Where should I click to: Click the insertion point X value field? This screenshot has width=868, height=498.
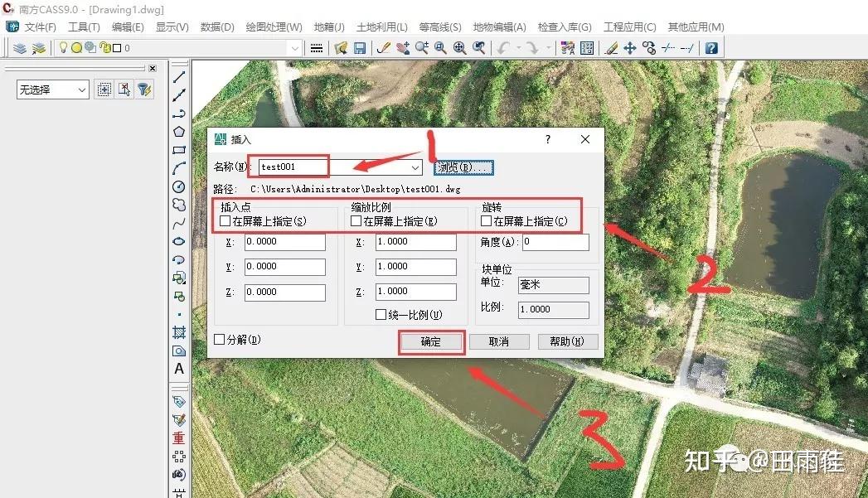(285, 242)
